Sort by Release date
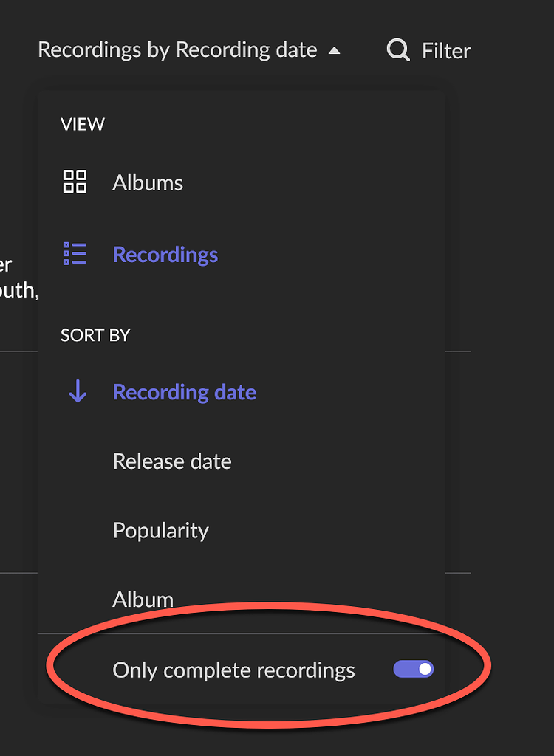 pyautogui.click(x=172, y=461)
